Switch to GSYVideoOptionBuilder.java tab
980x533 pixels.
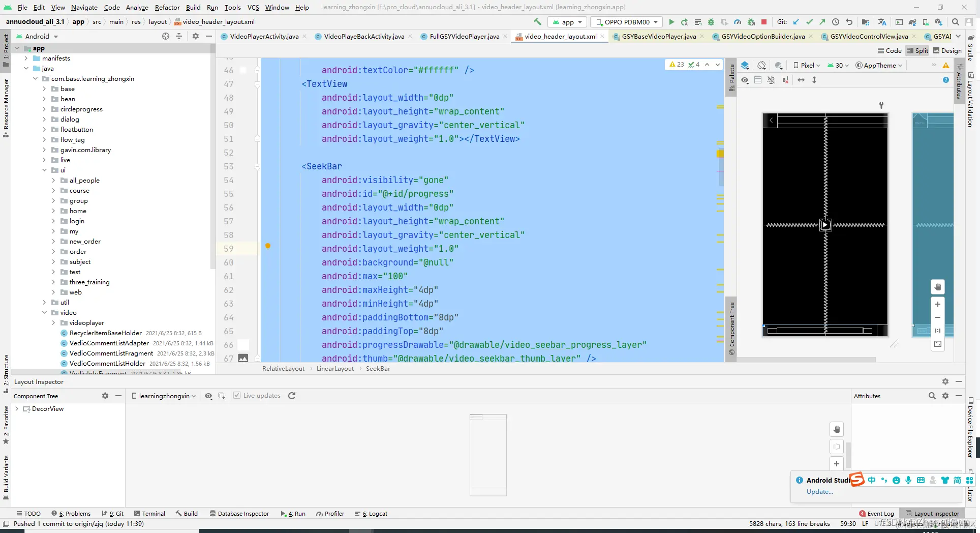[763, 36]
